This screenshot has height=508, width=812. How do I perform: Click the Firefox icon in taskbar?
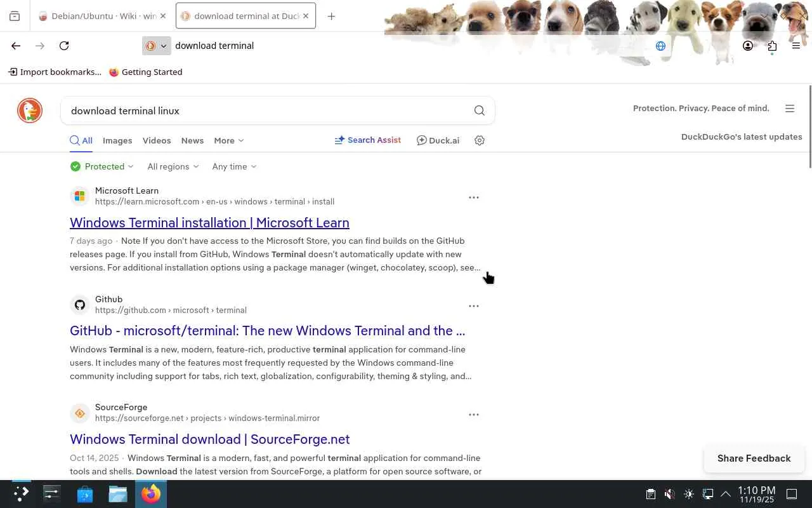[151, 493]
